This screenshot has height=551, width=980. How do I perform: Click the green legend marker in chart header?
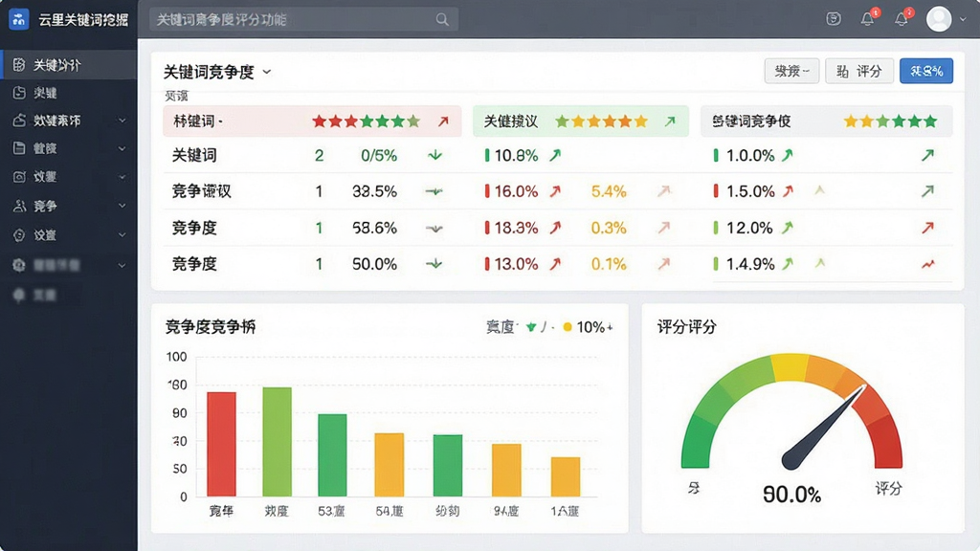coord(531,327)
